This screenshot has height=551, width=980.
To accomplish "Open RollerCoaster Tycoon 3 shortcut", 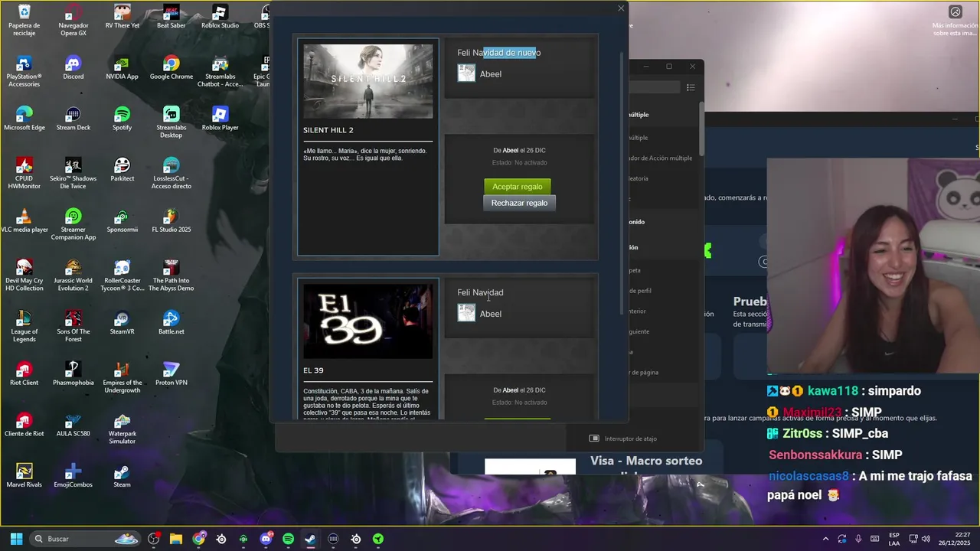I will (x=122, y=275).
